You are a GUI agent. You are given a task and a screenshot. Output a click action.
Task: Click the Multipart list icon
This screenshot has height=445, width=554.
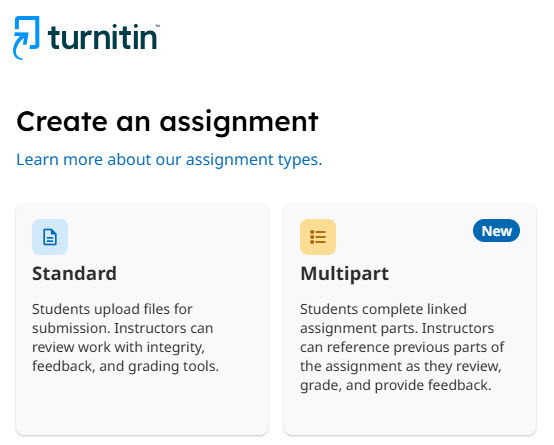[x=318, y=237]
